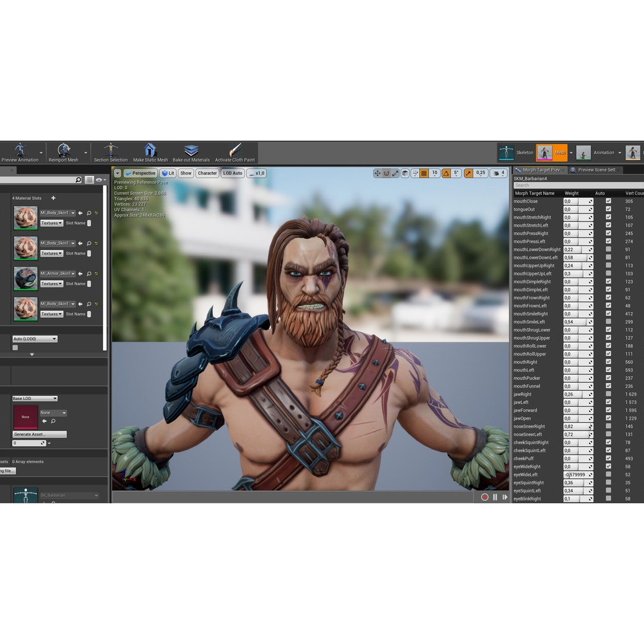
Task: Step forward one frame in preview
Action: coord(505,497)
